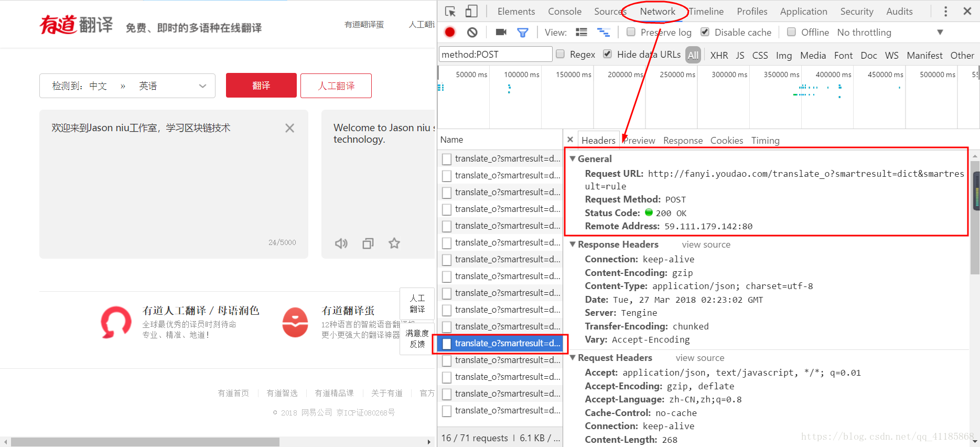
Task: Filter requests by Doc type
Action: click(869, 55)
